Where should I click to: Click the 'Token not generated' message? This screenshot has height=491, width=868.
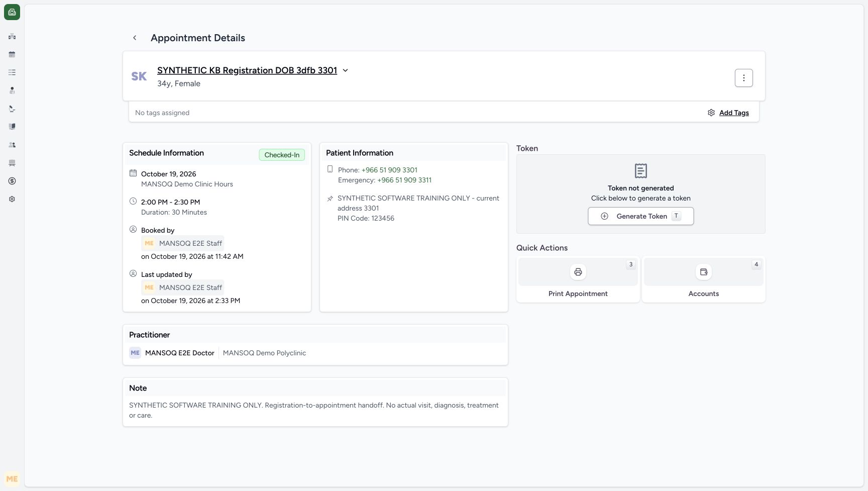[x=641, y=188]
